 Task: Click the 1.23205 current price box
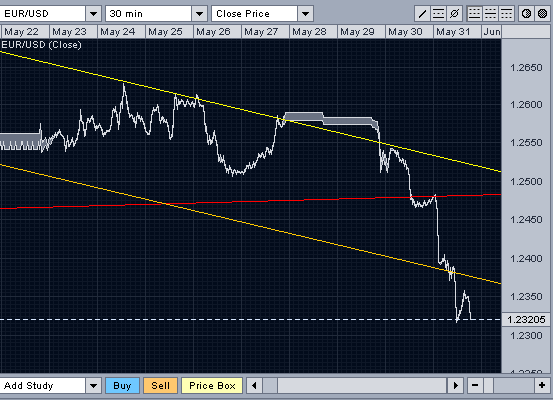[527, 320]
